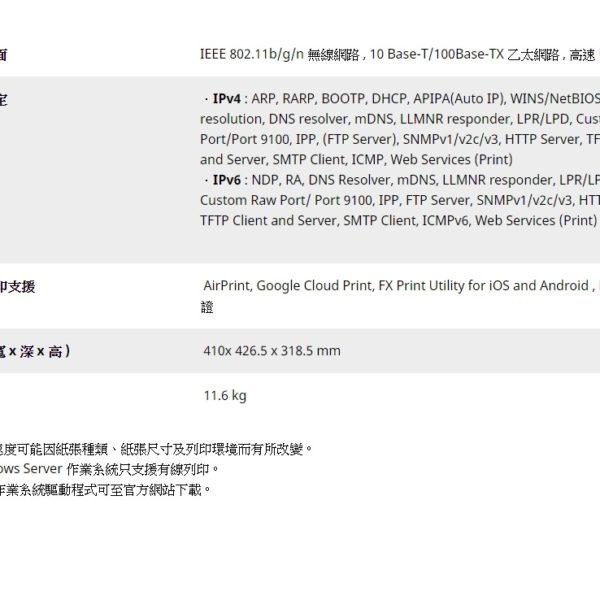Click the bold IPv6 label
Screen dimensions: 600x600
(226, 180)
